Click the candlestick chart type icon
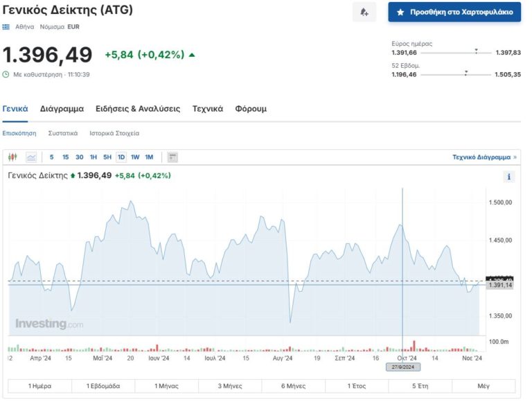This screenshot has width=532, height=418. pos(12,157)
